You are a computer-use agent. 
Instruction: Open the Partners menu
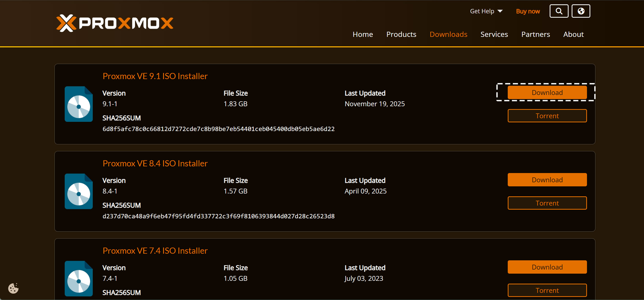536,34
